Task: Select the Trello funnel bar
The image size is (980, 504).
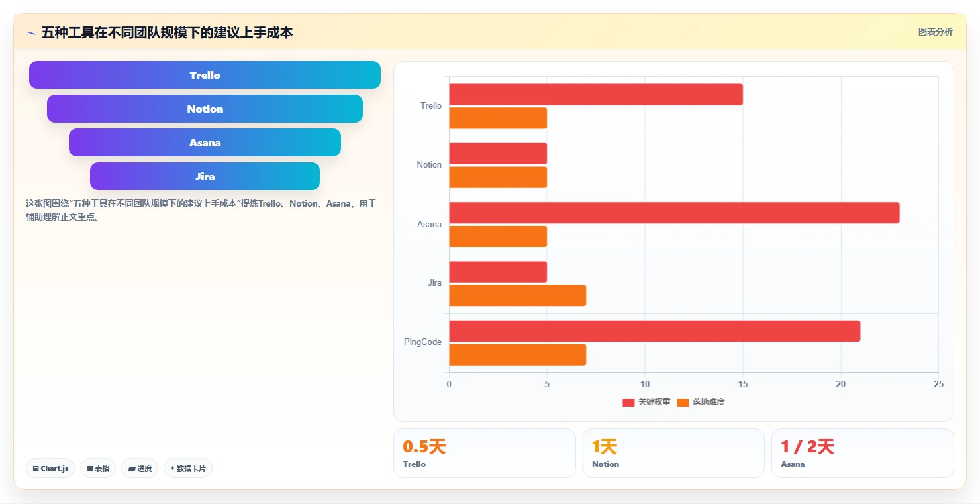Action: point(205,75)
